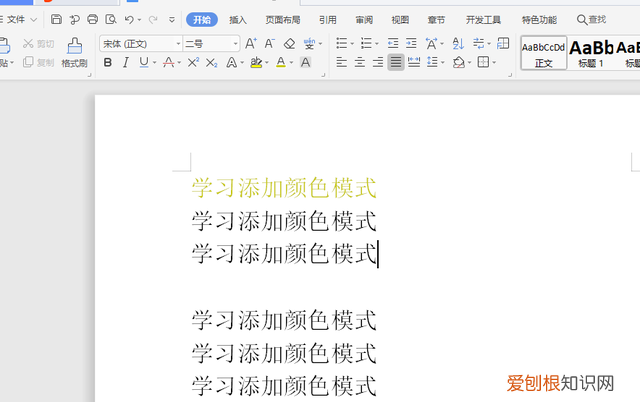Click the text outline effect A icon

click(x=232, y=62)
